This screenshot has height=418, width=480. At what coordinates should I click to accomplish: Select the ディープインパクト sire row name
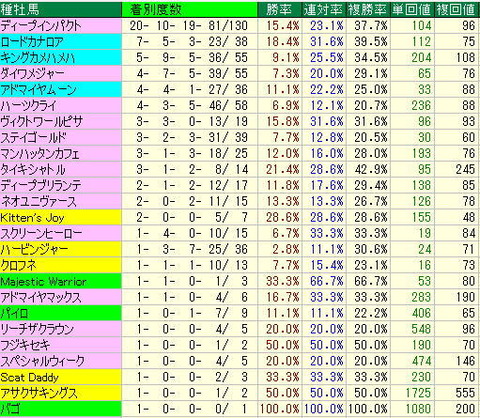[x=41, y=26]
